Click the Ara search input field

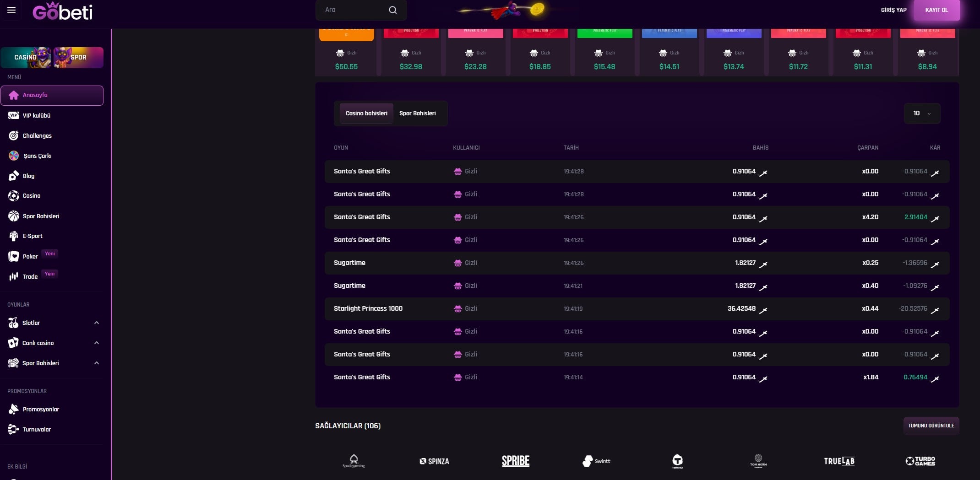(x=353, y=10)
